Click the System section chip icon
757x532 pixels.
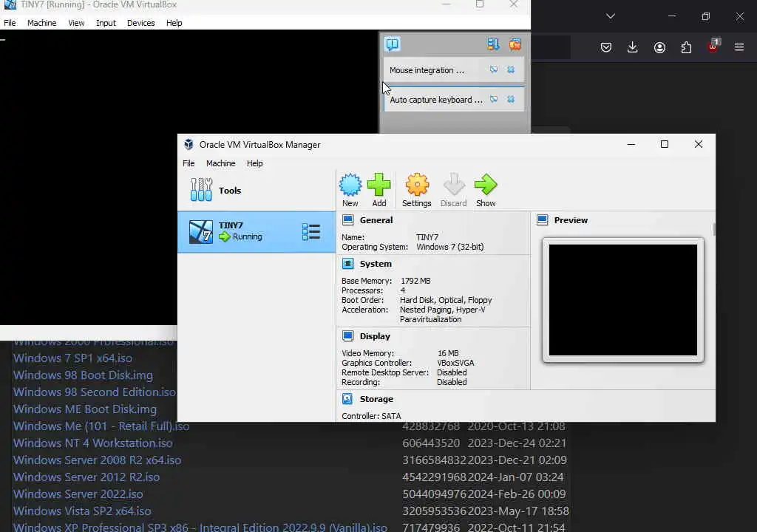(x=347, y=264)
